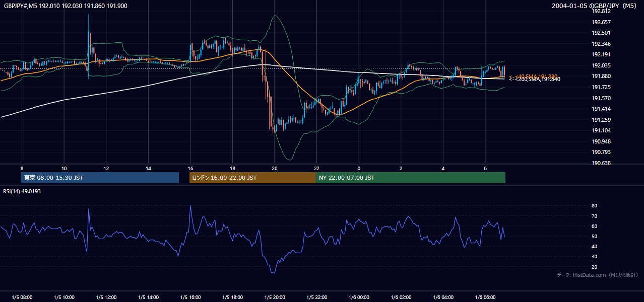Viewport: 644px width, 302px height.
Task: Click bottom time label 1/5 08:00
Action: click(x=22, y=297)
